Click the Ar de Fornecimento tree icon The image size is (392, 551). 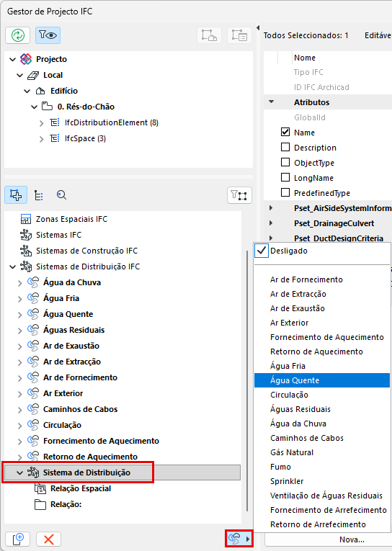[33, 377]
